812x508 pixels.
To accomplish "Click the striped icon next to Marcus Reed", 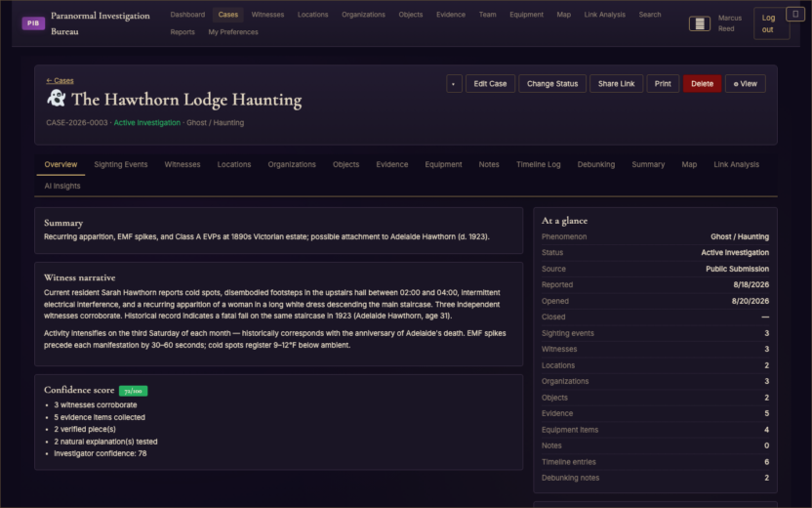I will pyautogui.click(x=699, y=23).
